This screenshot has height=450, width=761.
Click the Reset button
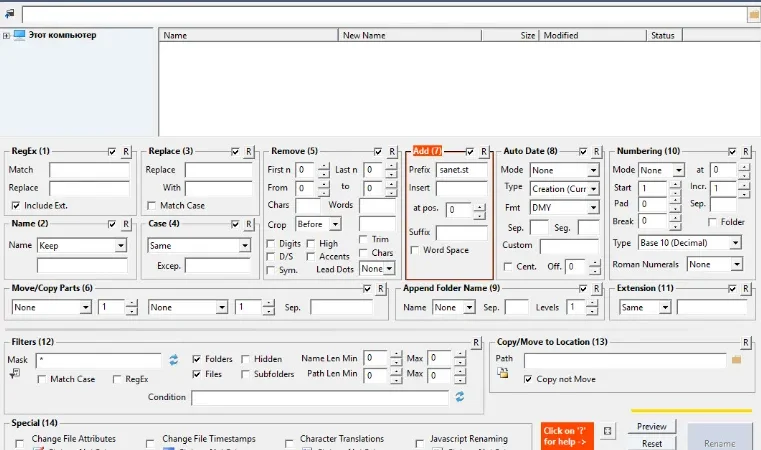click(652, 443)
